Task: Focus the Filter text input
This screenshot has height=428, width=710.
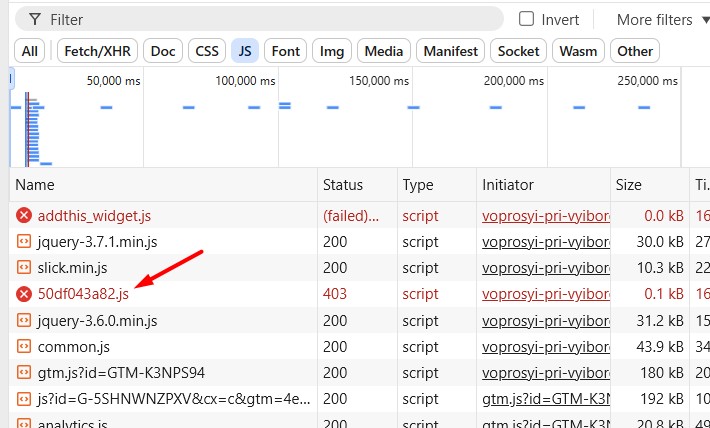Action: tap(259, 19)
